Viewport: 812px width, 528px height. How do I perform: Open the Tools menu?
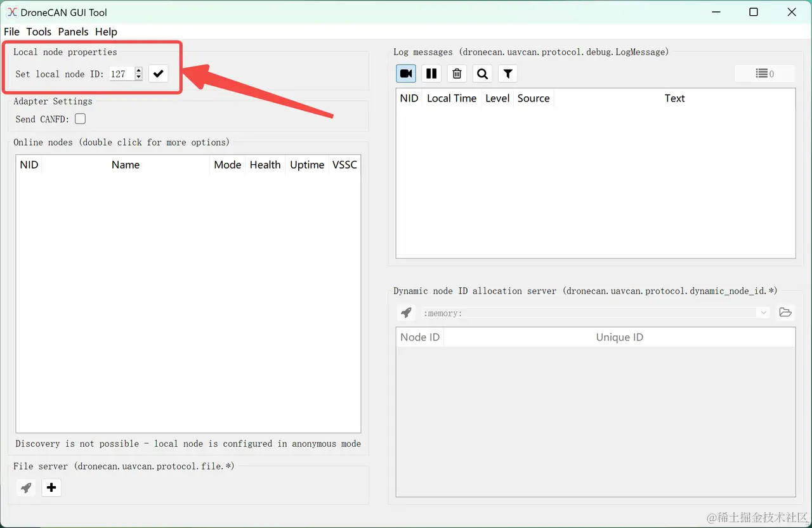(x=39, y=32)
